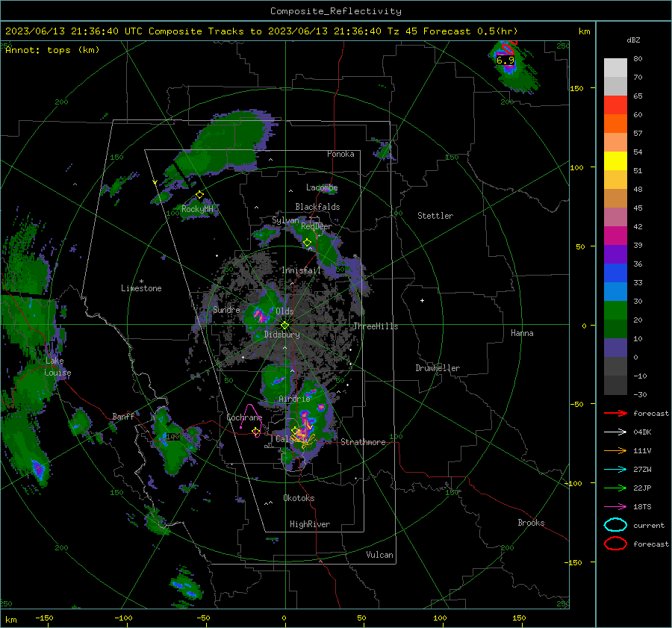Click the asterisk marker above Limestone
672x628 pixels.
point(141,282)
